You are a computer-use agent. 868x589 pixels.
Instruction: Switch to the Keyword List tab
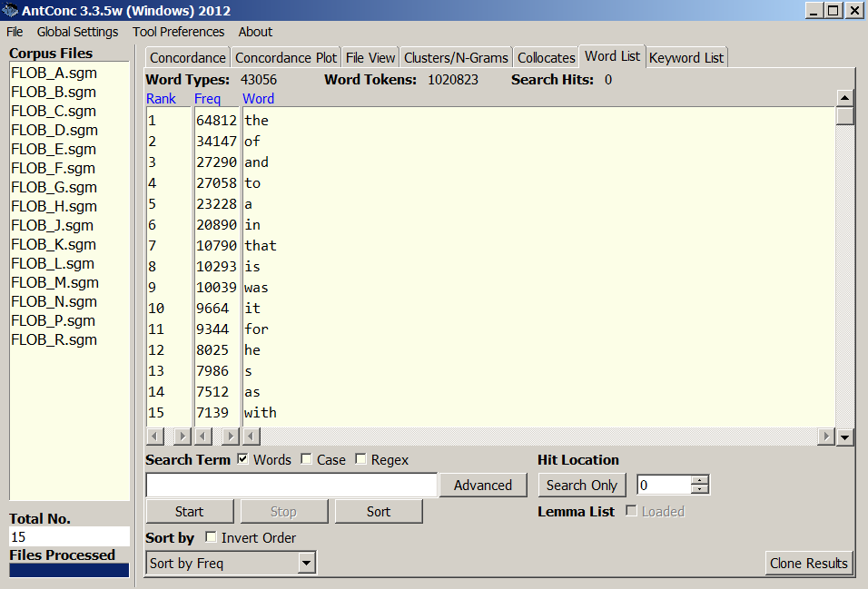(686, 57)
